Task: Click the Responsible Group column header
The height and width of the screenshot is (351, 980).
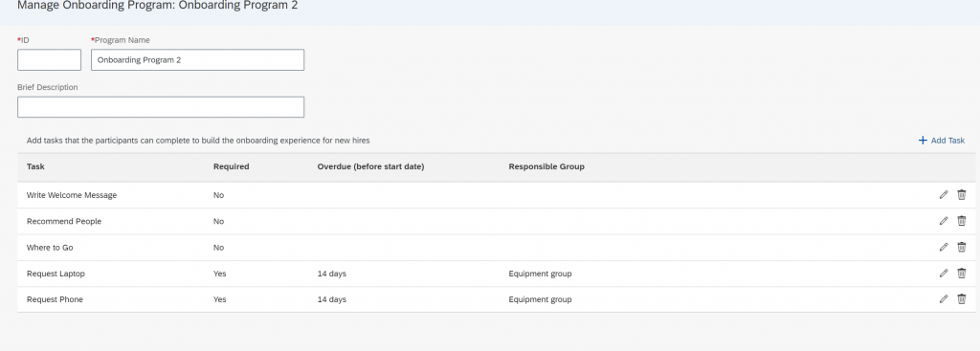Action: coord(546,166)
